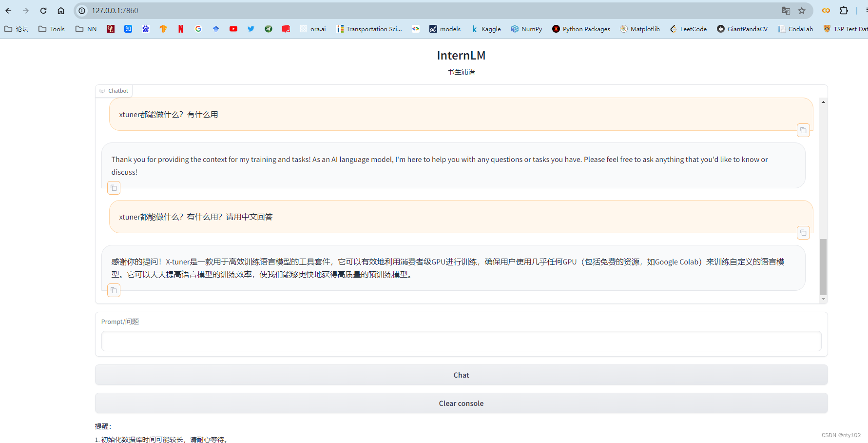Click the 书生浦语 subtitle text

coord(461,72)
